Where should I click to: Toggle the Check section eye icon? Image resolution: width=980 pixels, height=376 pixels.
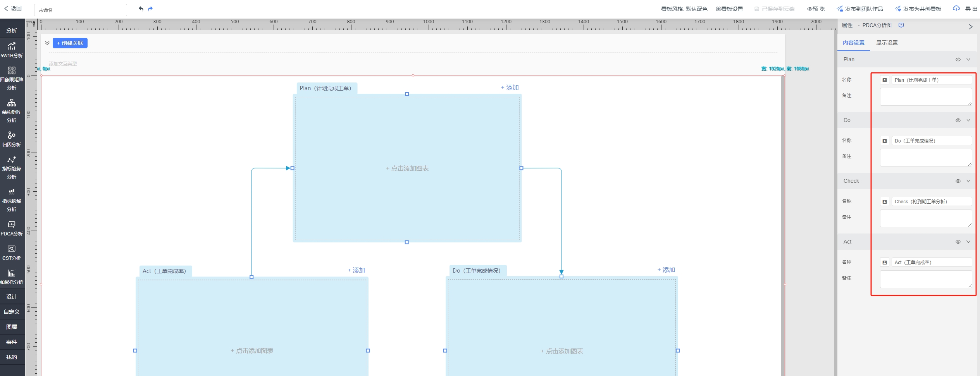[958, 181]
